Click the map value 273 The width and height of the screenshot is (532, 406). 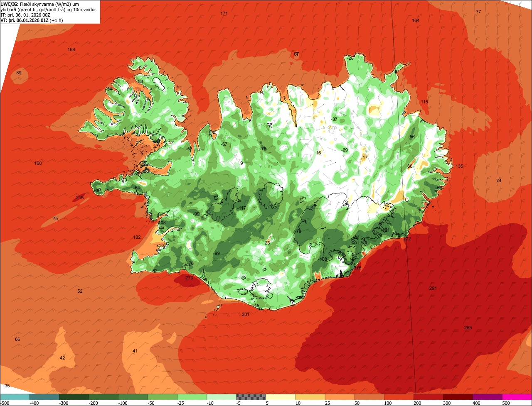(x=189, y=278)
